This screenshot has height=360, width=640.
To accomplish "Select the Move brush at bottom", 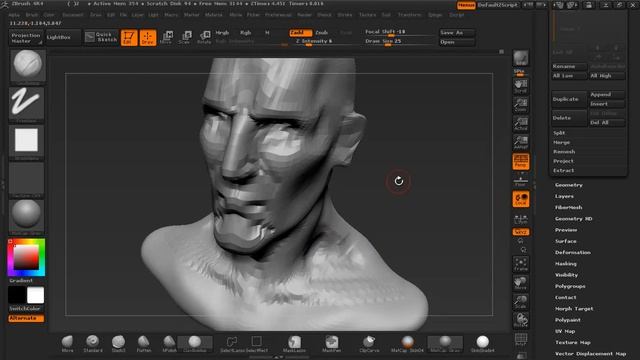I will pyautogui.click(x=68, y=344).
